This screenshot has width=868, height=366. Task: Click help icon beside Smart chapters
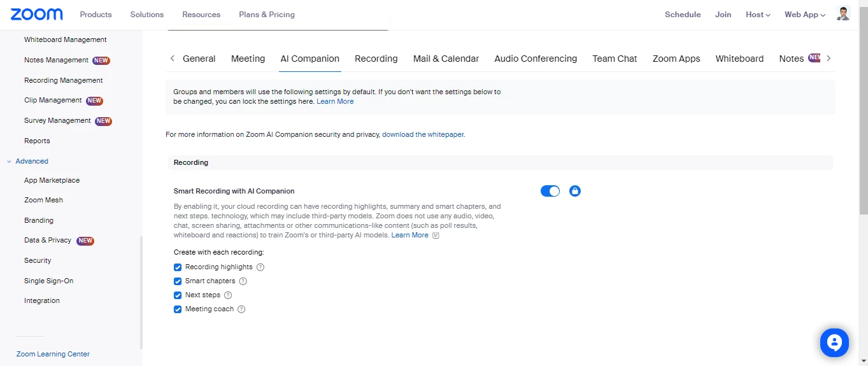(x=243, y=281)
